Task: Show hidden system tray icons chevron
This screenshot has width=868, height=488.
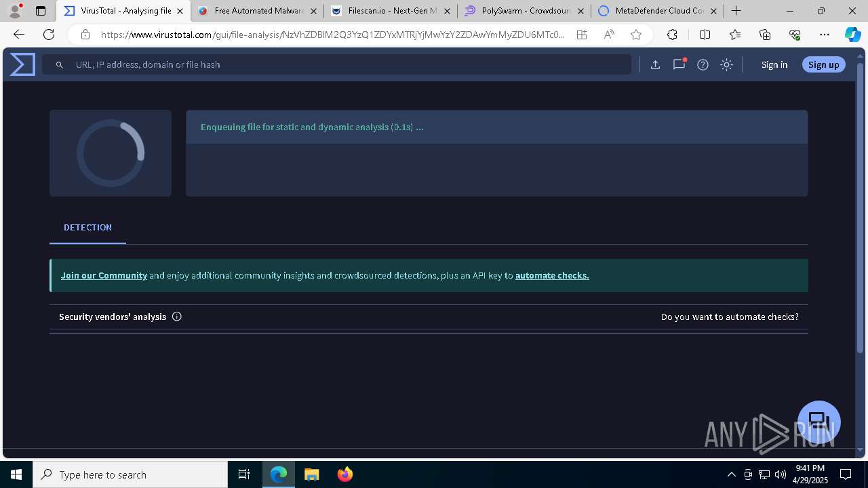Action: click(731, 474)
